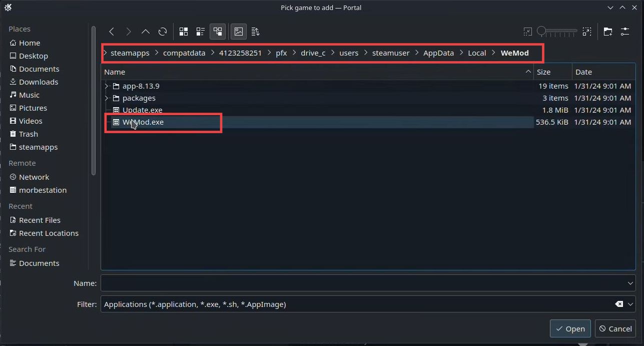
Task: Click the 1.8 MiB size cell
Action: point(555,110)
